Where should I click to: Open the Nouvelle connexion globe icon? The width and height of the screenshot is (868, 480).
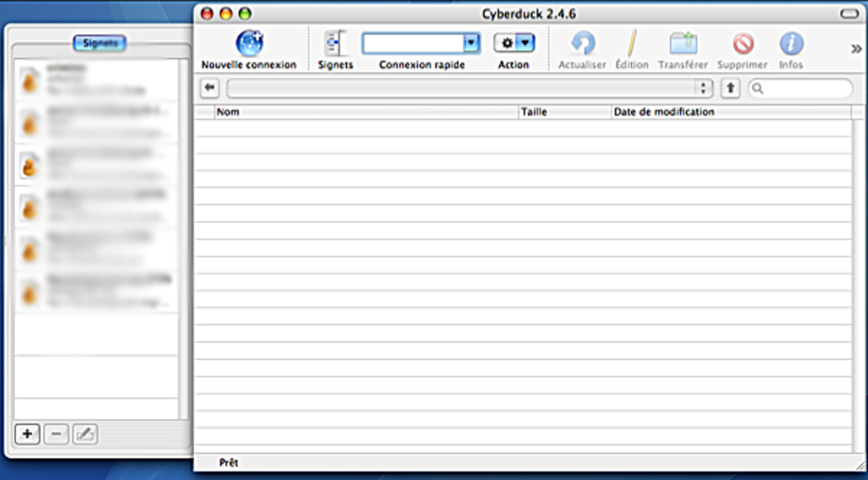coord(250,43)
